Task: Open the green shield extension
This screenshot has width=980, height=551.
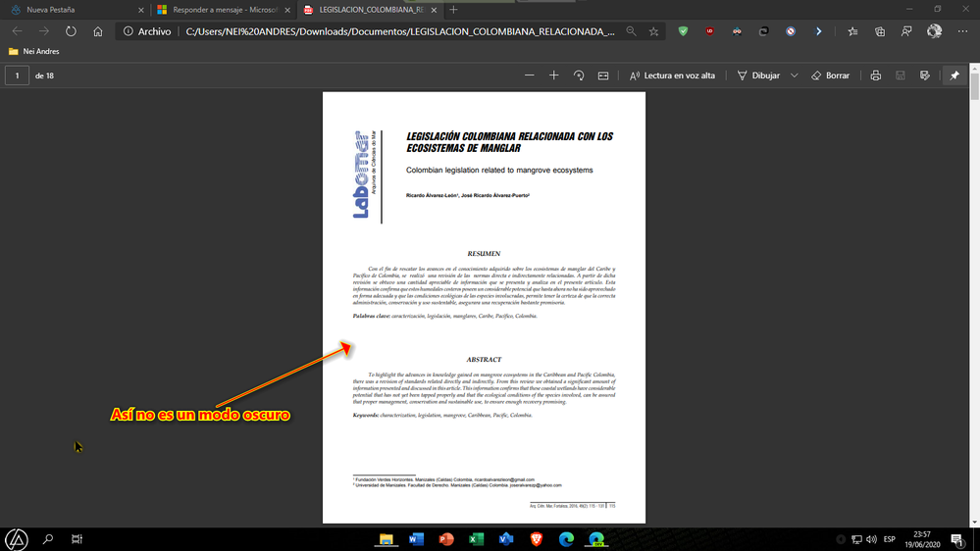Action: [x=683, y=31]
